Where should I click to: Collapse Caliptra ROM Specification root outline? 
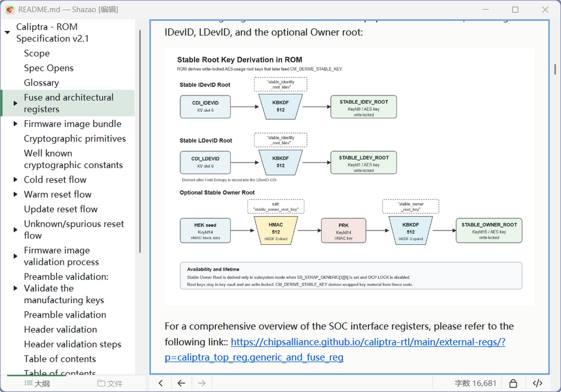click(x=7, y=32)
